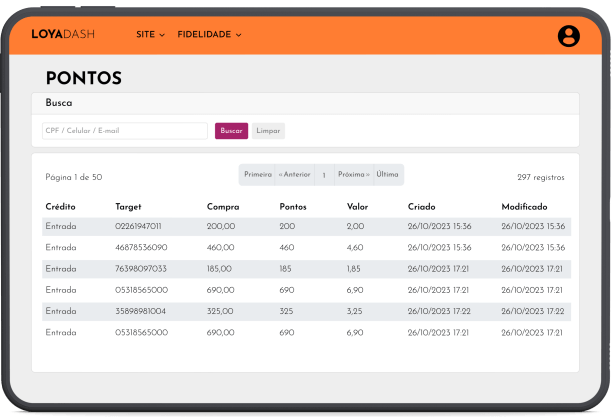Click the Pontos column header
612x417 pixels.
pyautogui.click(x=293, y=207)
